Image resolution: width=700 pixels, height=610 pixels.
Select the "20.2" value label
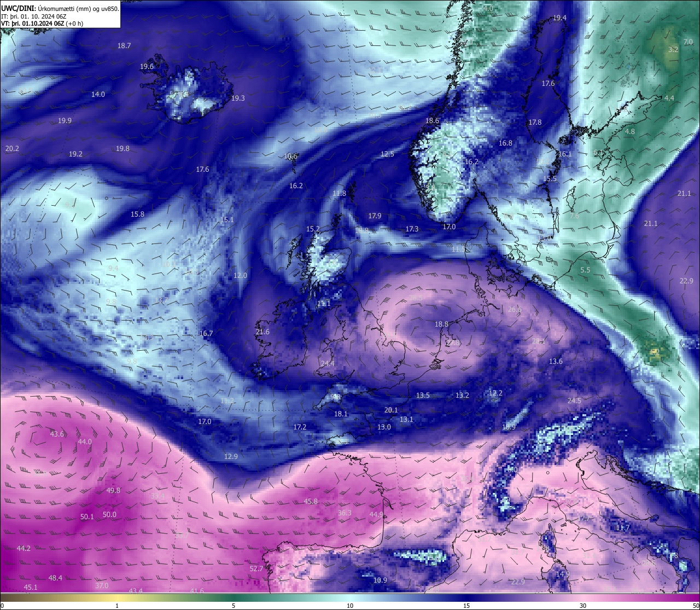click(x=12, y=149)
